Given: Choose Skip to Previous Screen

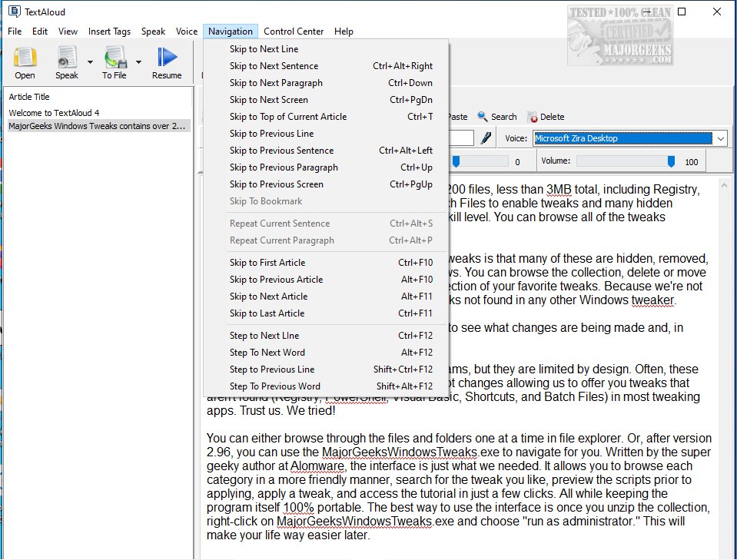Looking at the screenshot, I should 326,184.
